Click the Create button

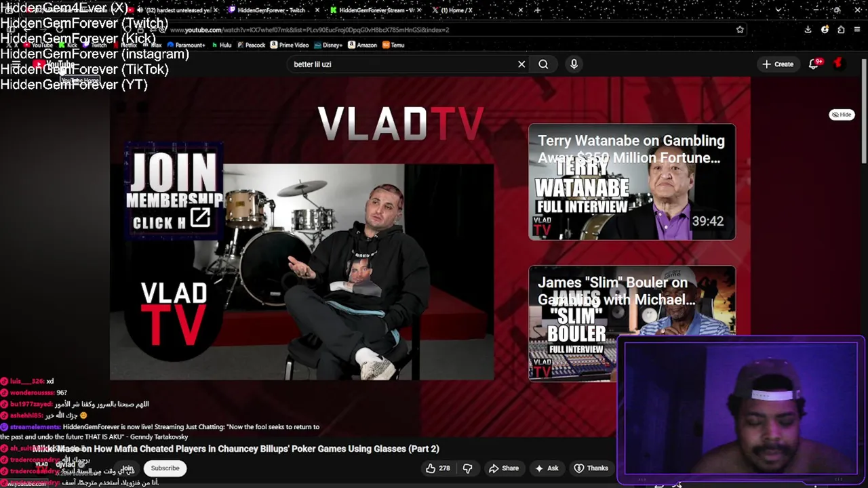[x=777, y=64]
